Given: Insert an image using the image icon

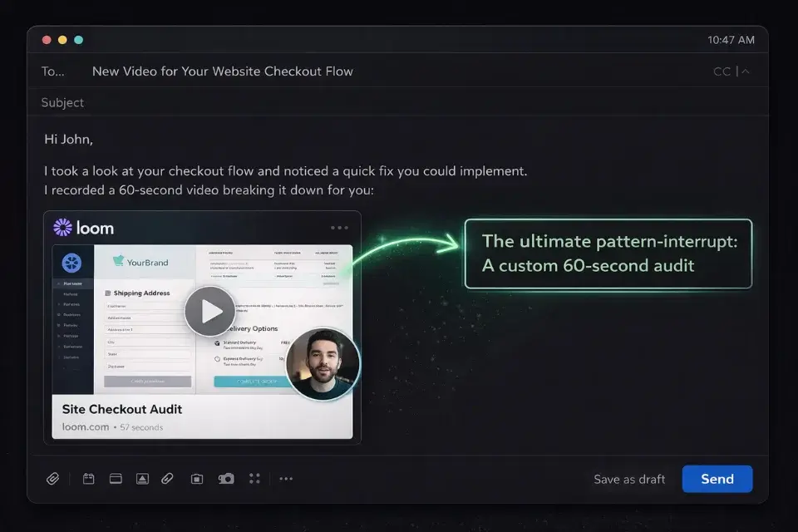Looking at the screenshot, I should (142, 479).
